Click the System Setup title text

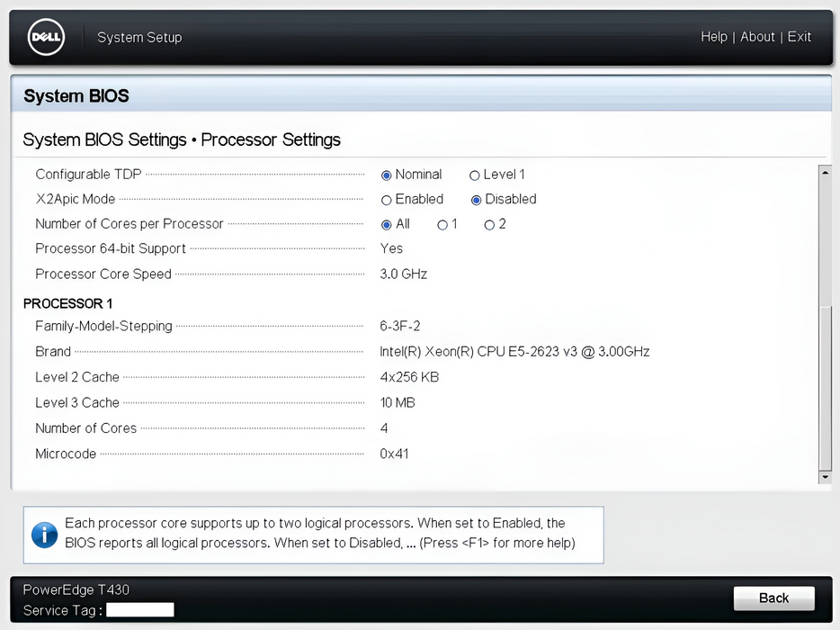(139, 37)
